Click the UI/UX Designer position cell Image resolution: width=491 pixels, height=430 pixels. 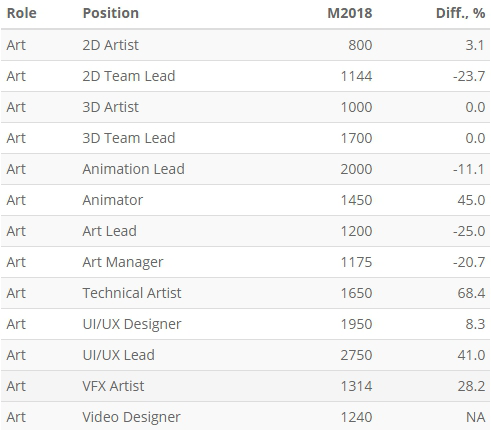click(132, 324)
